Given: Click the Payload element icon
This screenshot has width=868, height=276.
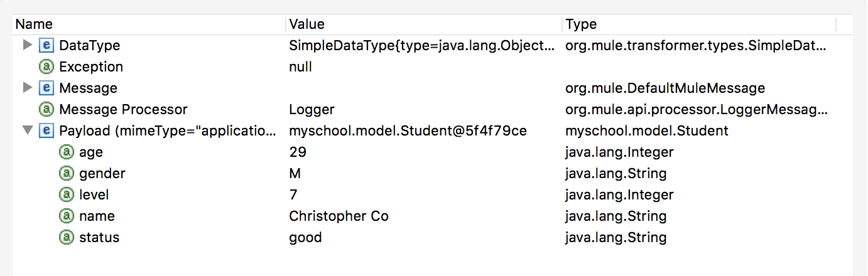Looking at the screenshot, I should pyautogui.click(x=46, y=130).
